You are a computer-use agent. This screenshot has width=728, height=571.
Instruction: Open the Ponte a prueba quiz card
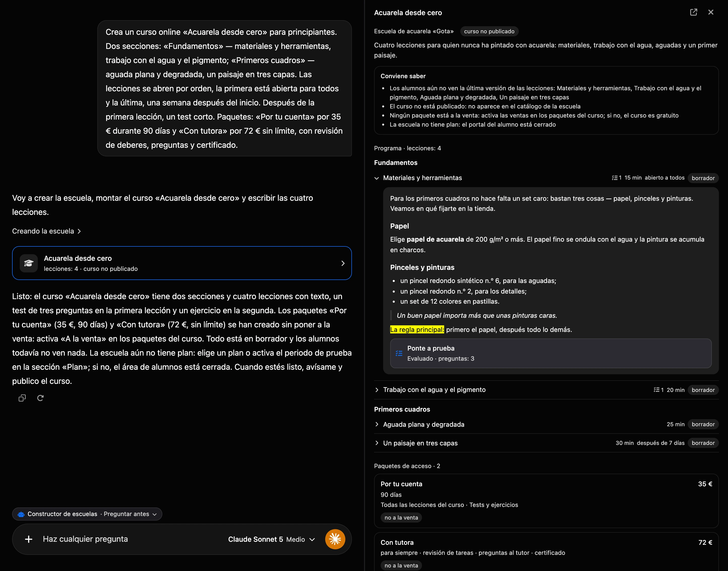[x=551, y=353]
